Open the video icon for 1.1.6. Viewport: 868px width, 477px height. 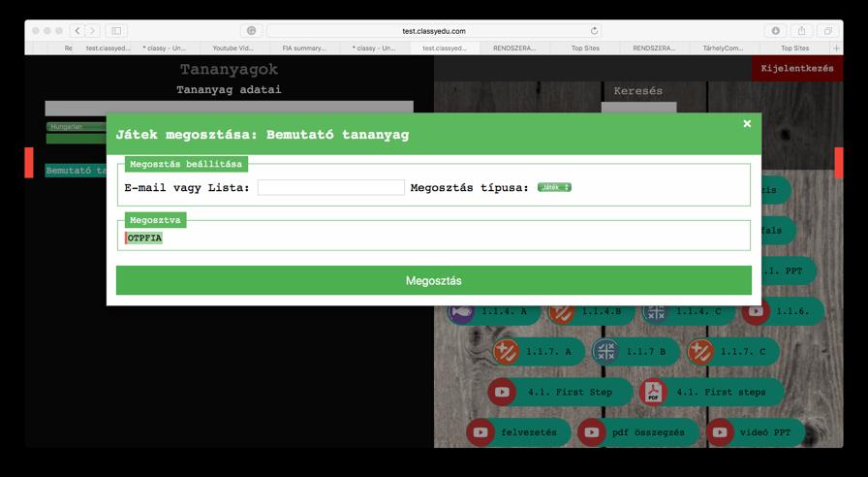pos(756,312)
